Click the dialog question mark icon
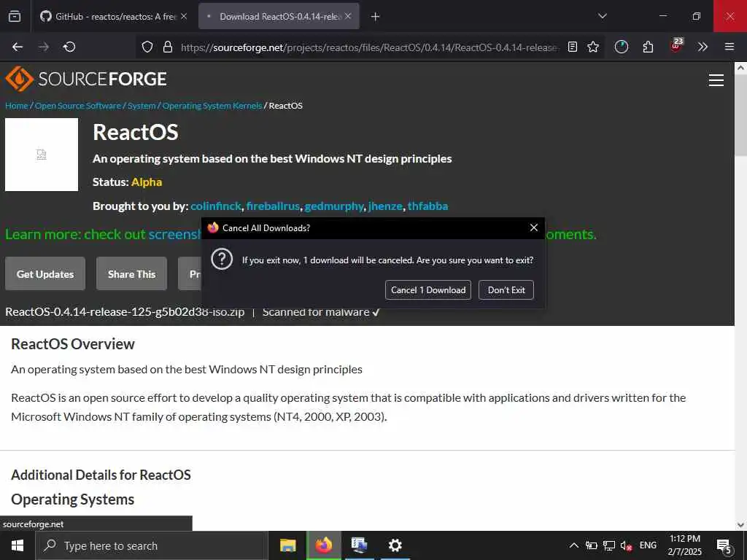The height and width of the screenshot is (560, 747). click(222, 260)
